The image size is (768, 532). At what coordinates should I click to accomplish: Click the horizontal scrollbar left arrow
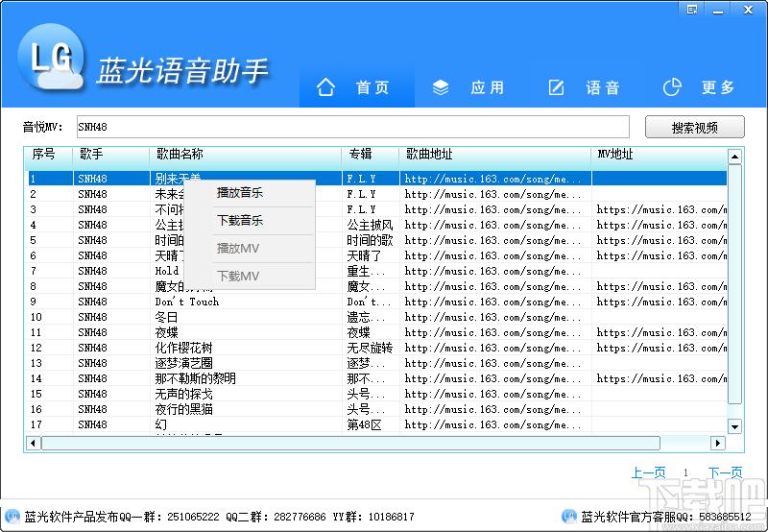(x=33, y=444)
